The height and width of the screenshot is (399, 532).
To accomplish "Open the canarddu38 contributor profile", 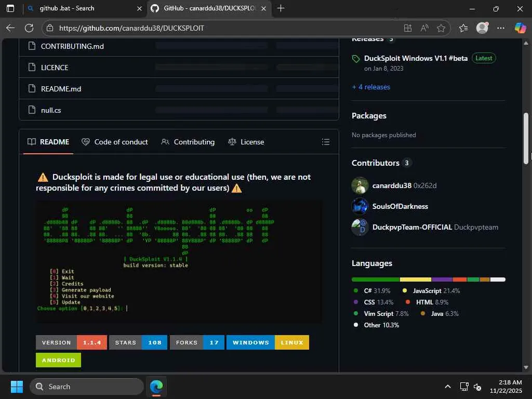I will tap(392, 185).
